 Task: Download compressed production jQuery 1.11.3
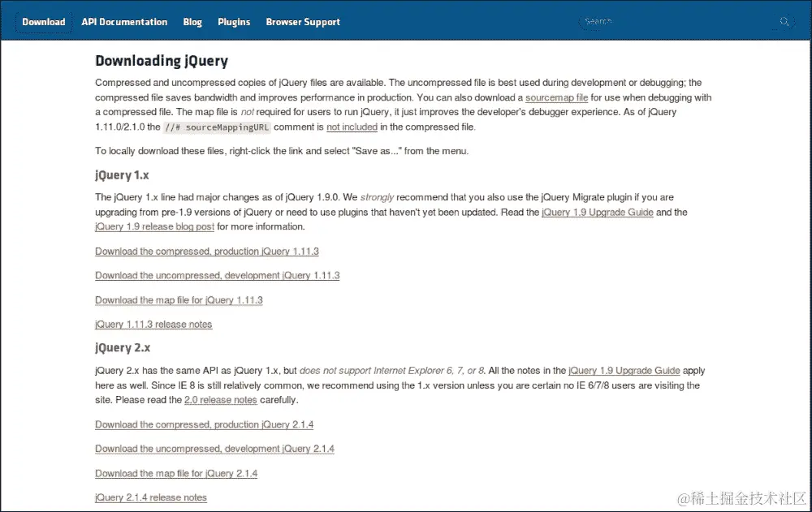[x=207, y=252]
